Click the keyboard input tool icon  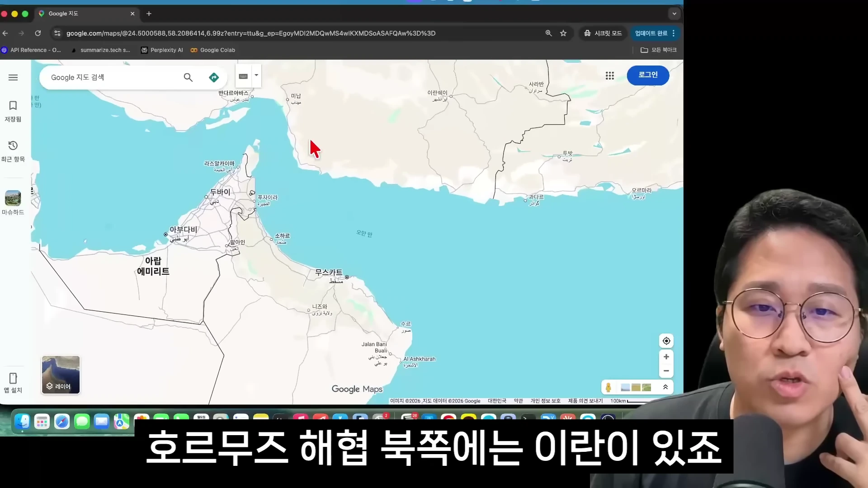pos(243,76)
